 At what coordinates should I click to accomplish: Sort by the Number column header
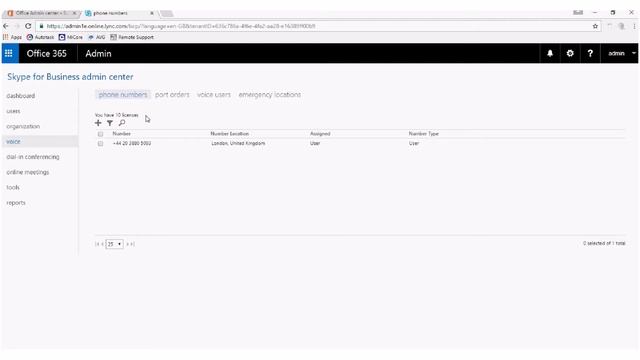click(x=122, y=134)
